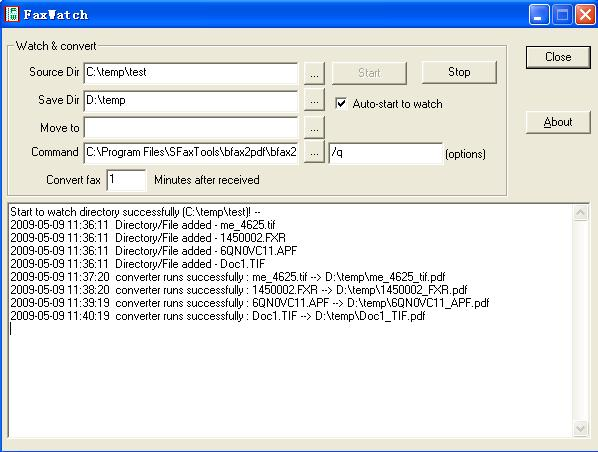
Task: Open the browse button for Save Dir
Action: 314,101
